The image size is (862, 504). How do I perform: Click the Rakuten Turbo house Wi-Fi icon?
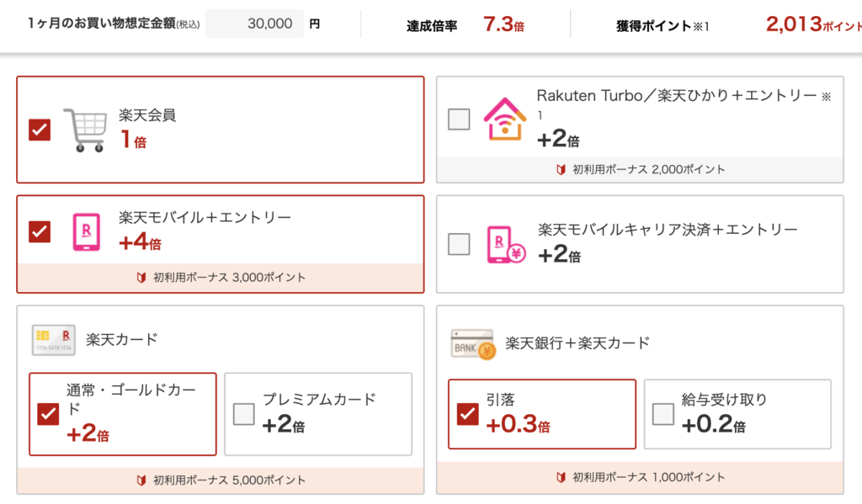505,119
